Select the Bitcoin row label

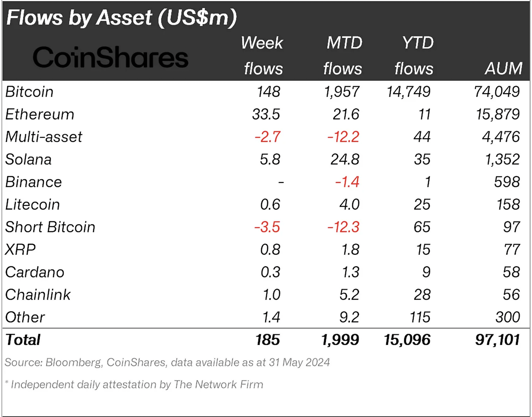tap(29, 92)
